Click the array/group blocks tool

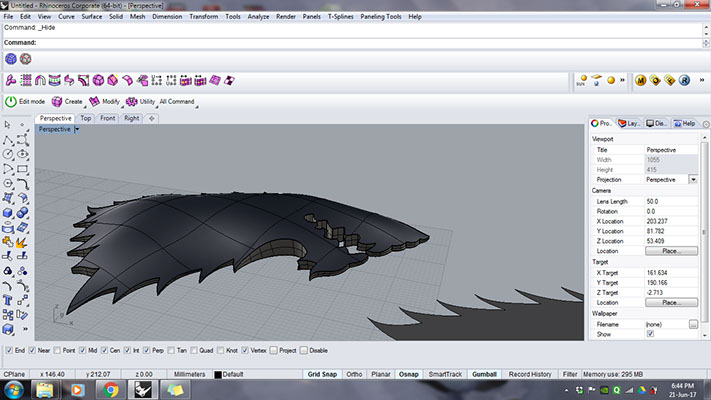tap(8, 315)
